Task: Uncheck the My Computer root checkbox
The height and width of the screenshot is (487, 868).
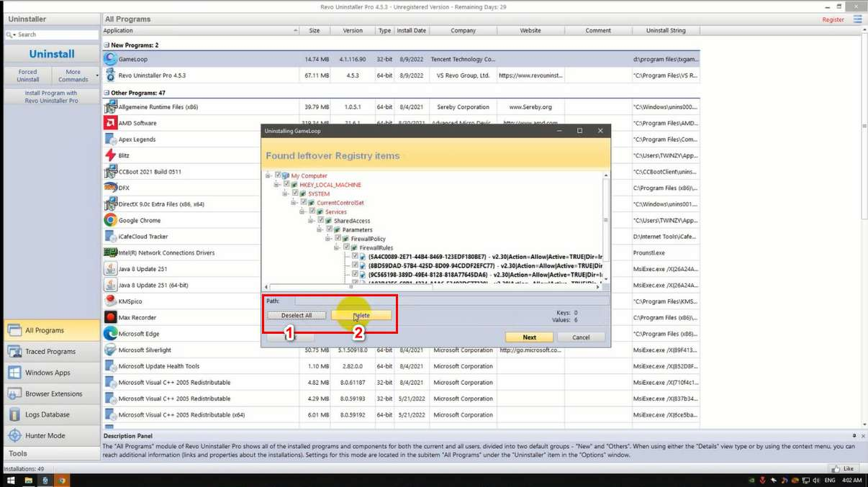Action: pyautogui.click(x=279, y=176)
